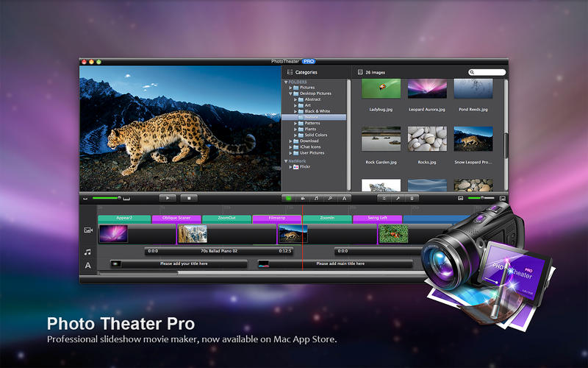Viewport: 588px width, 368px height.
Task: Stop the slideshow playback
Action: [x=189, y=198]
